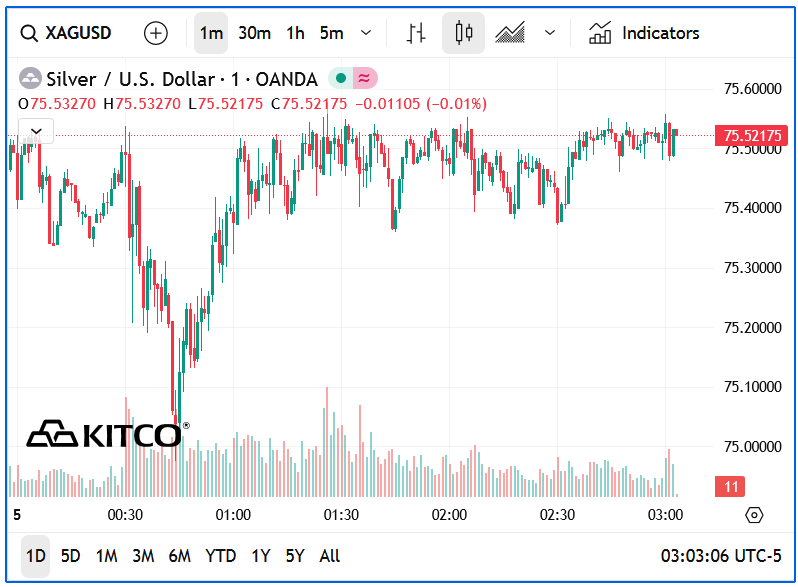Open chart settings hexagon icon

click(x=754, y=515)
